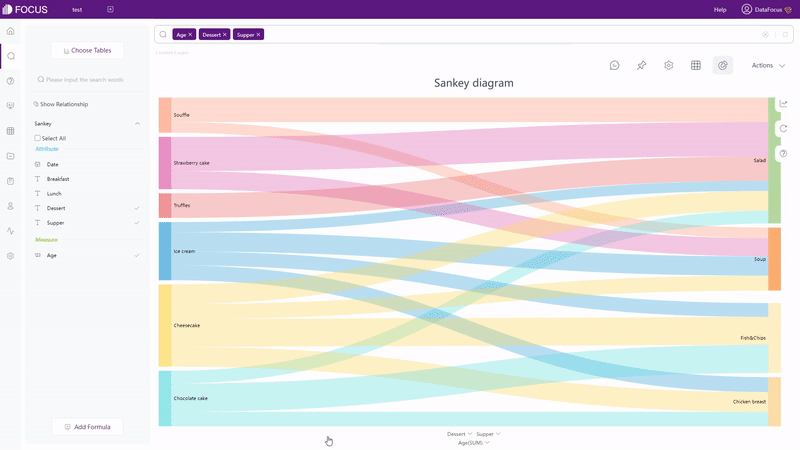Click the Chicken breast node label
The width and height of the screenshot is (800, 450).
pos(749,402)
